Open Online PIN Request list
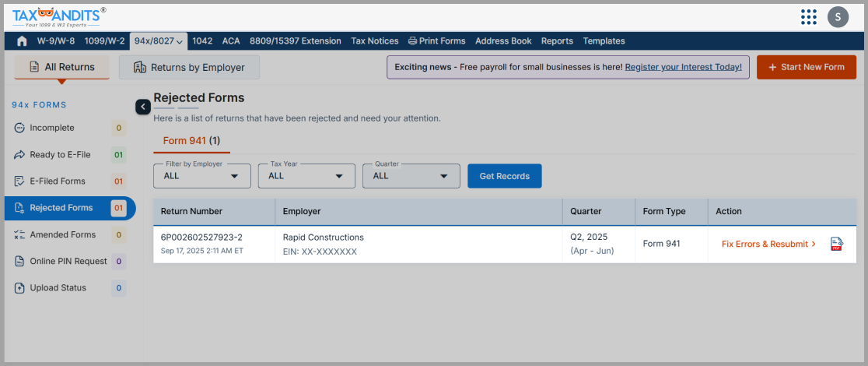 (70, 261)
